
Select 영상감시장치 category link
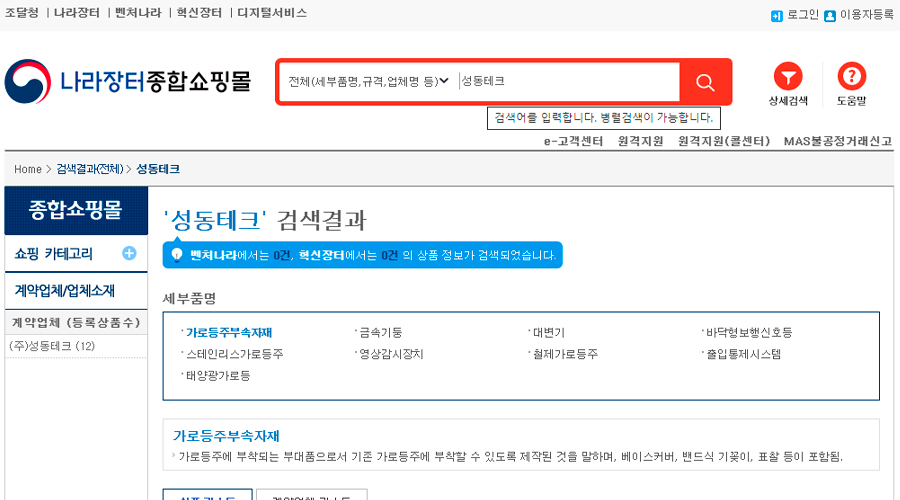[x=391, y=354]
